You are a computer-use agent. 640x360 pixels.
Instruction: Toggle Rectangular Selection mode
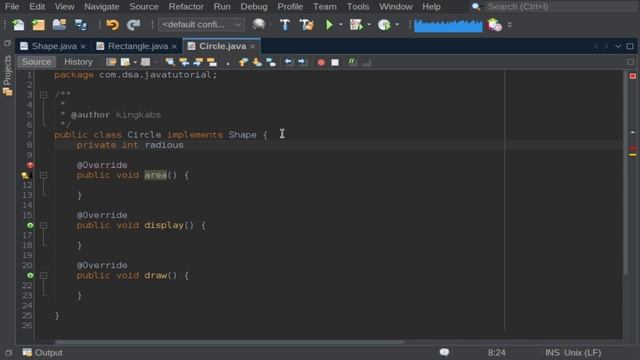(x=227, y=62)
